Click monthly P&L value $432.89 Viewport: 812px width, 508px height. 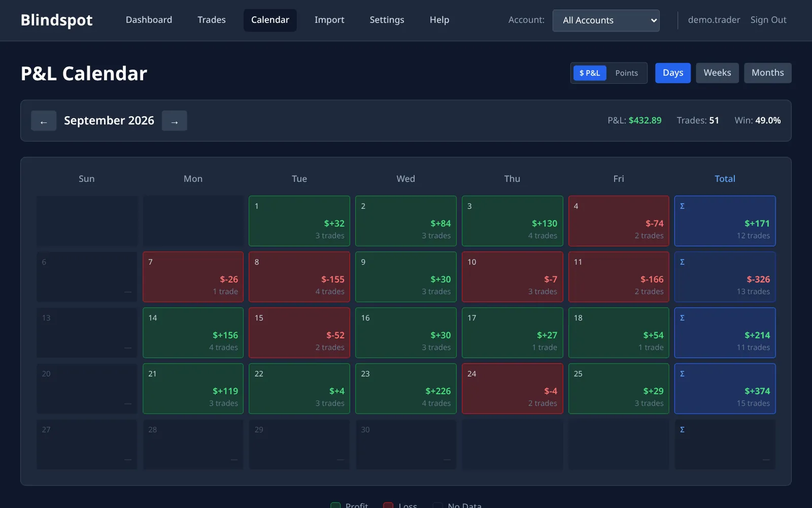point(645,120)
